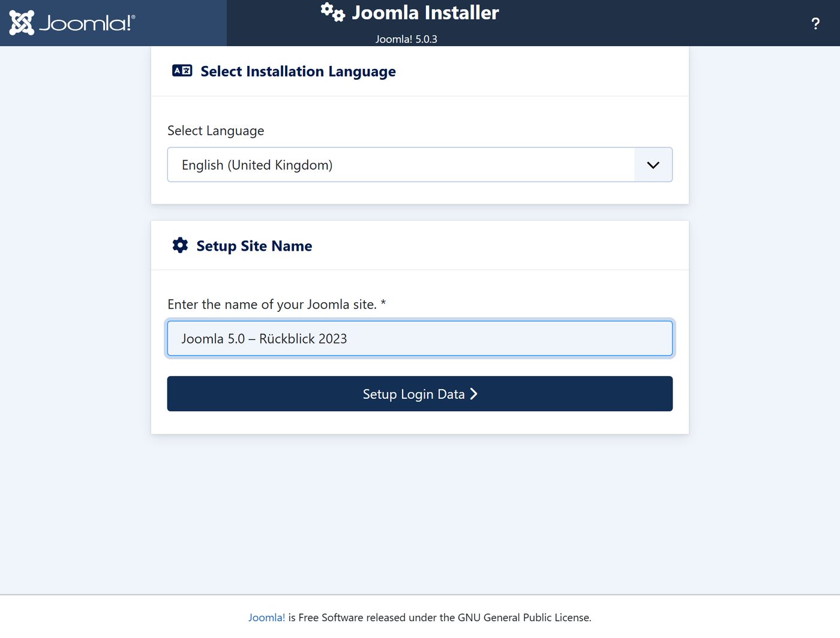
Task: Click the 'Joomla! 5.0.3' version text
Action: coord(406,39)
